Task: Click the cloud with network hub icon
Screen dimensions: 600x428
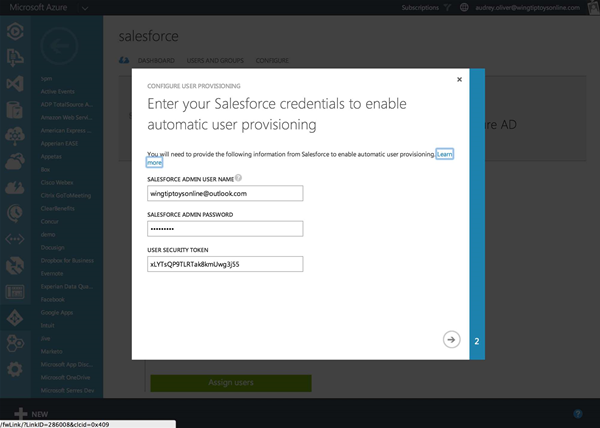Action: coord(15,136)
